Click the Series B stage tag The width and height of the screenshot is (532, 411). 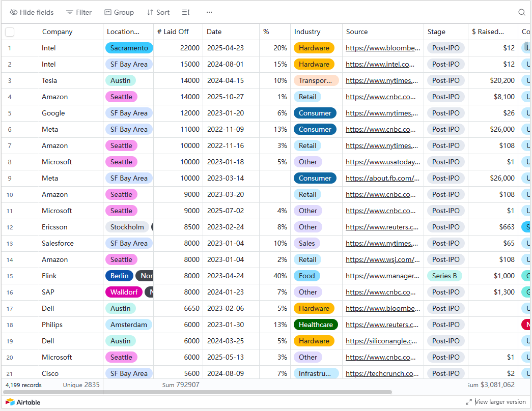coord(444,276)
